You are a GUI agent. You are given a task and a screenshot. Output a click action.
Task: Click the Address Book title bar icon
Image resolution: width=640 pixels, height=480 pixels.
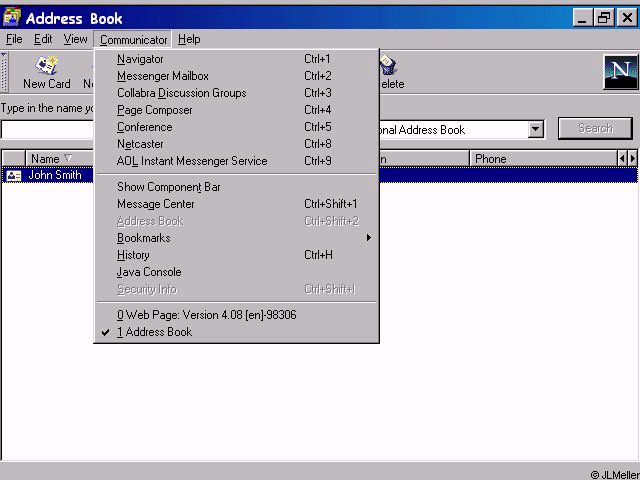point(12,18)
